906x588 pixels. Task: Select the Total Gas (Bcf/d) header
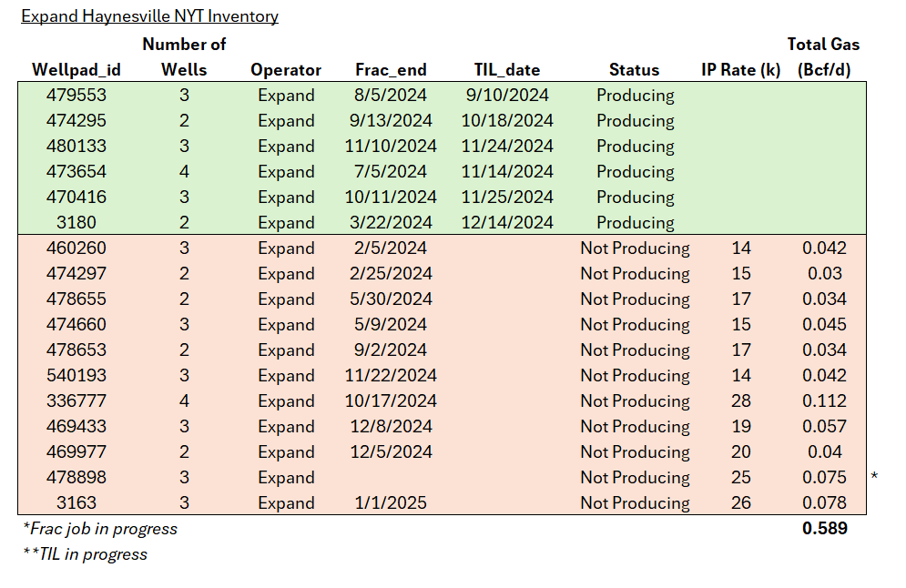click(x=823, y=56)
